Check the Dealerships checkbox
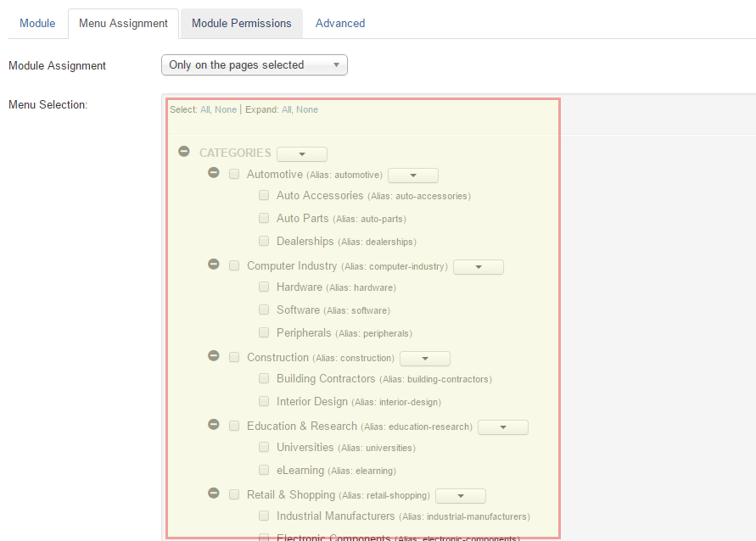 [264, 241]
